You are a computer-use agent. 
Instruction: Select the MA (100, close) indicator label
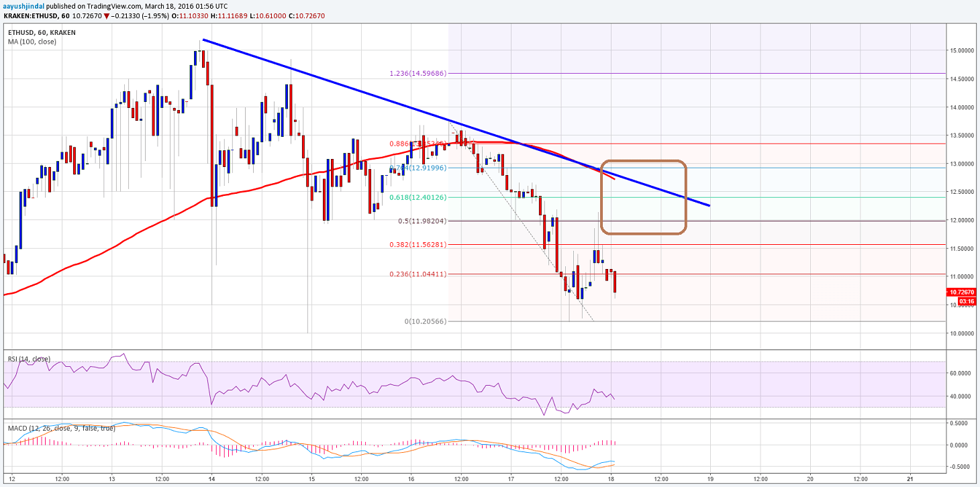pyautogui.click(x=32, y=42)
